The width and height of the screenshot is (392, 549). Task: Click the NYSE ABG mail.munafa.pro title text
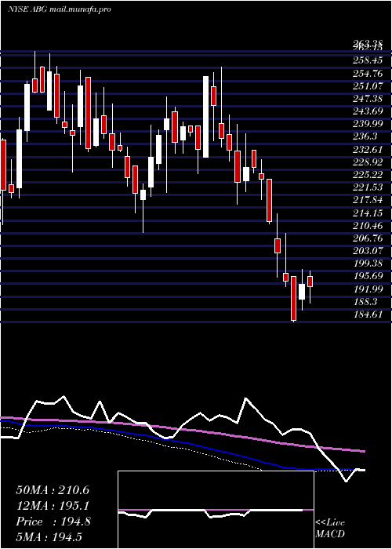[x=59, y=9]
